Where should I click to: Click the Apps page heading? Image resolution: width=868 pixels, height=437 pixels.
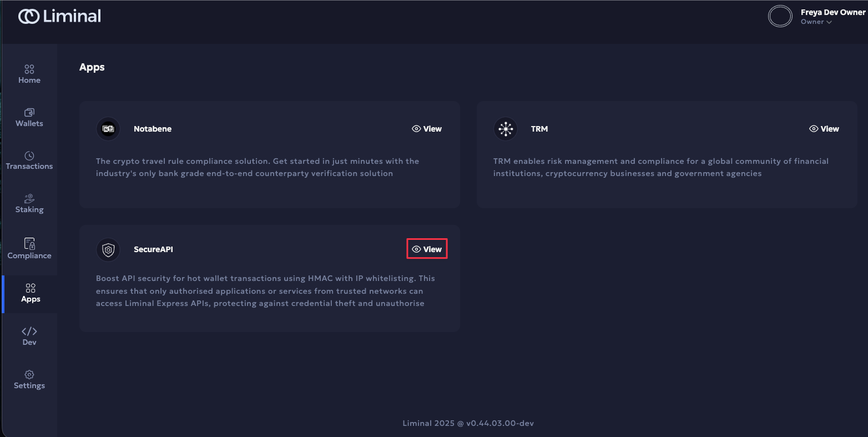pyautogui.click(x=92, y=67)
